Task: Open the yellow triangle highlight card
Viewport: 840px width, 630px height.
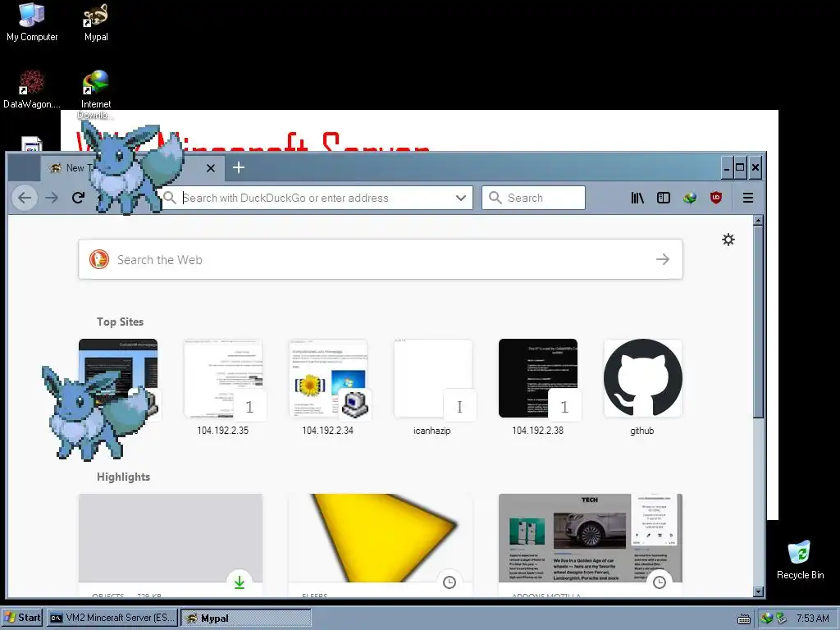Action: pos(381,545)
